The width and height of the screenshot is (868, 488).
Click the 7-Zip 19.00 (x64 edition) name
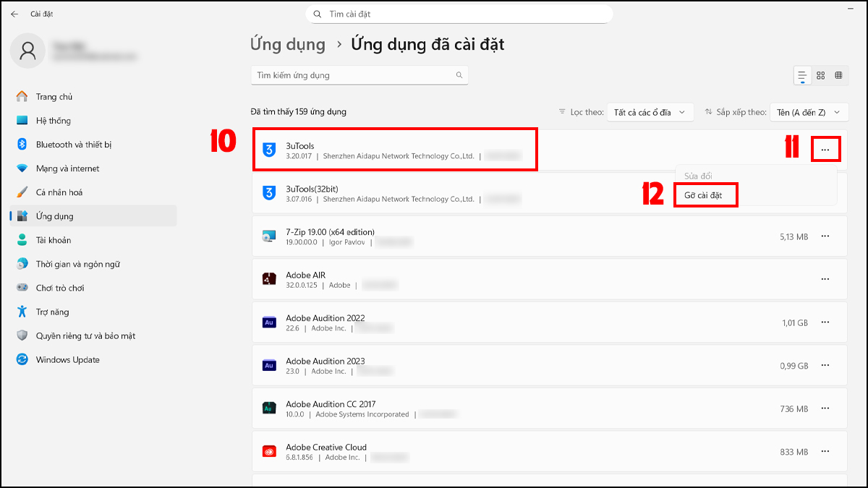(x=331, y=232)
